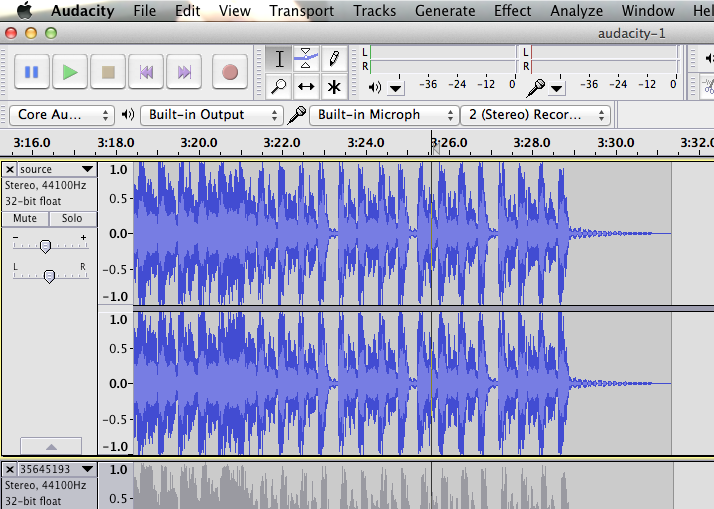Open the 35645193 track name menu

(57, 469)
